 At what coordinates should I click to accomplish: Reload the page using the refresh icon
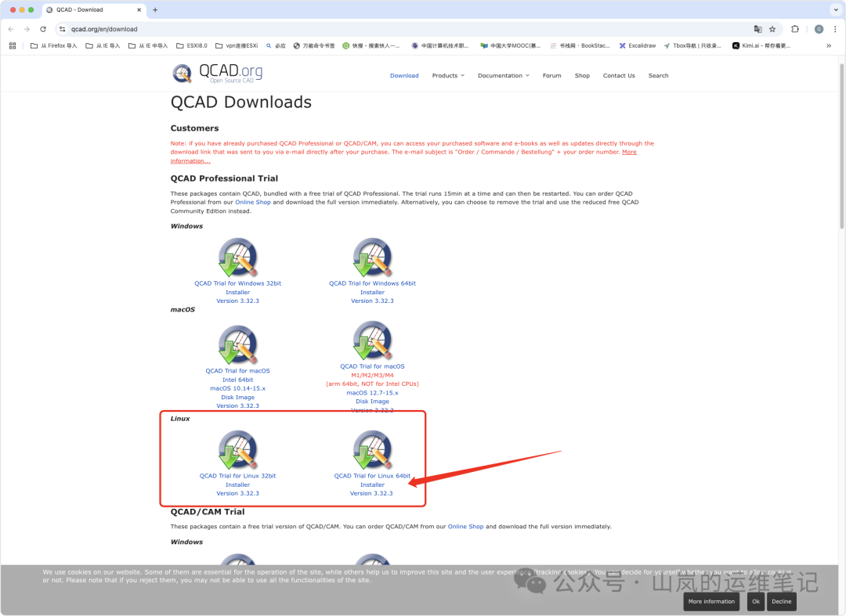pos(42,28)
